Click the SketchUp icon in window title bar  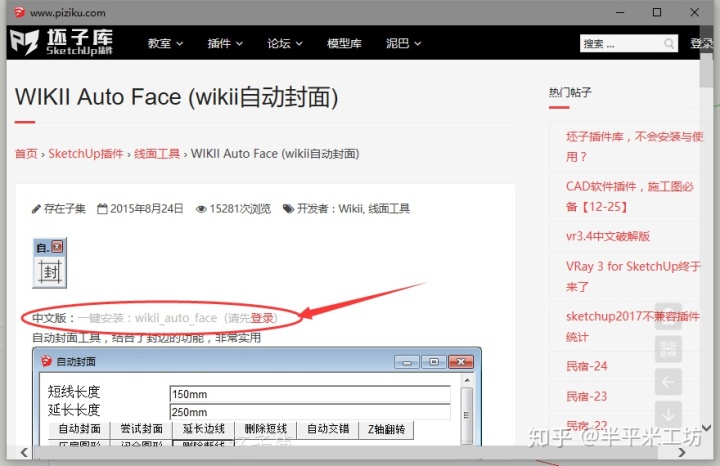[19, 12]
